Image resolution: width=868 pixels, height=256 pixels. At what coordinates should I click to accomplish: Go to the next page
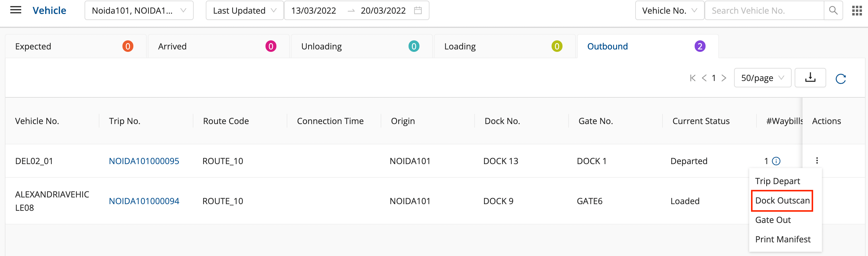[x=724, y=78]
